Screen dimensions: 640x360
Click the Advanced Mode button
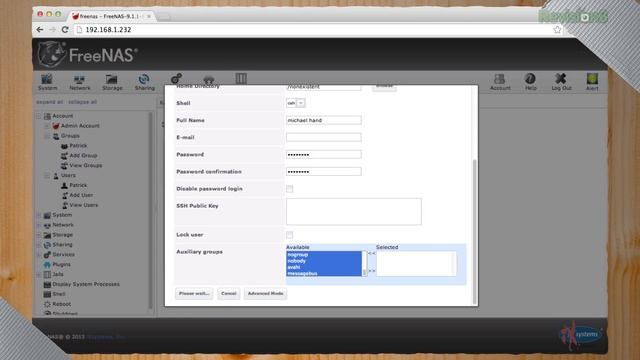[265, 293]
